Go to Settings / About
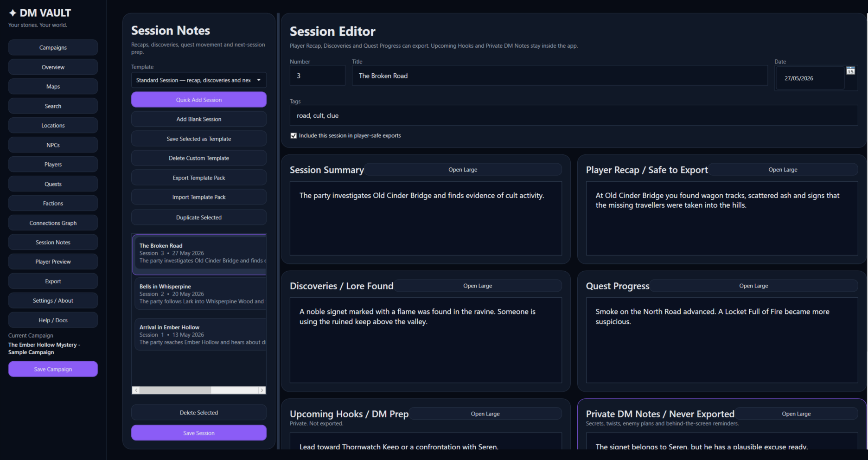This screenshot has width=868, height=460. coord(53,301)
